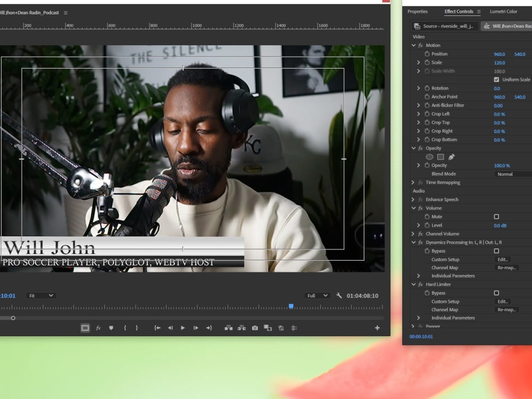Uncheck the Uniform Scale checkbox
The width and height of the screenshot is (532, 399).
[496, 79]
